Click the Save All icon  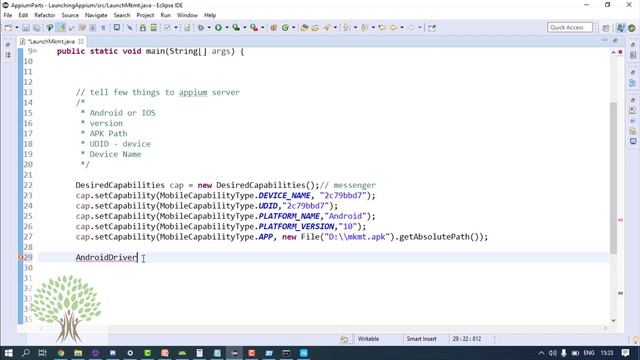[x=37, y=28]
